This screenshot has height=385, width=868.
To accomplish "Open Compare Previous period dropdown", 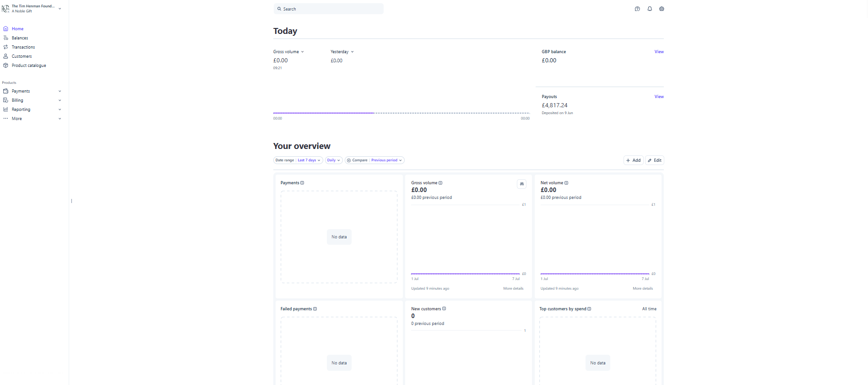I will (x=374, y=160).
